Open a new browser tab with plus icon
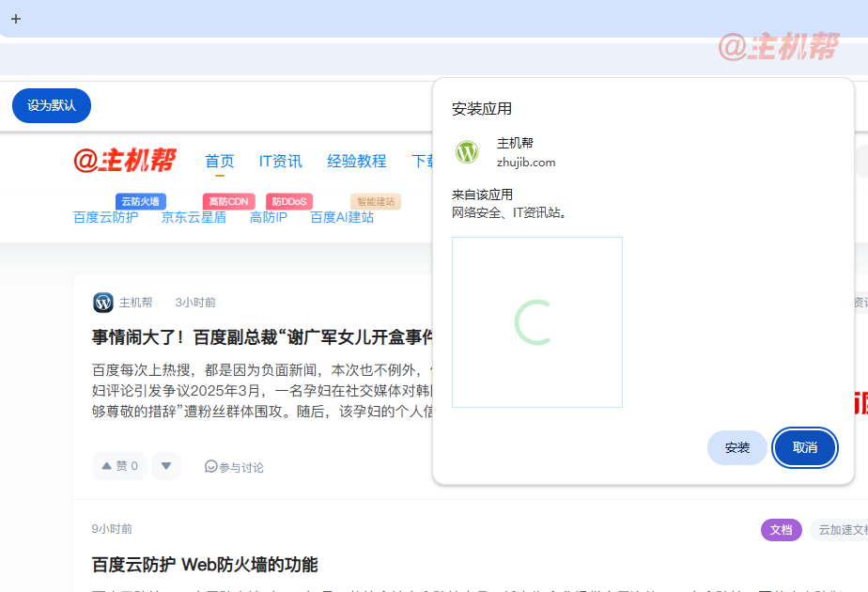The height and width of the screenshot is (592, 868). [x=16, y=19]
